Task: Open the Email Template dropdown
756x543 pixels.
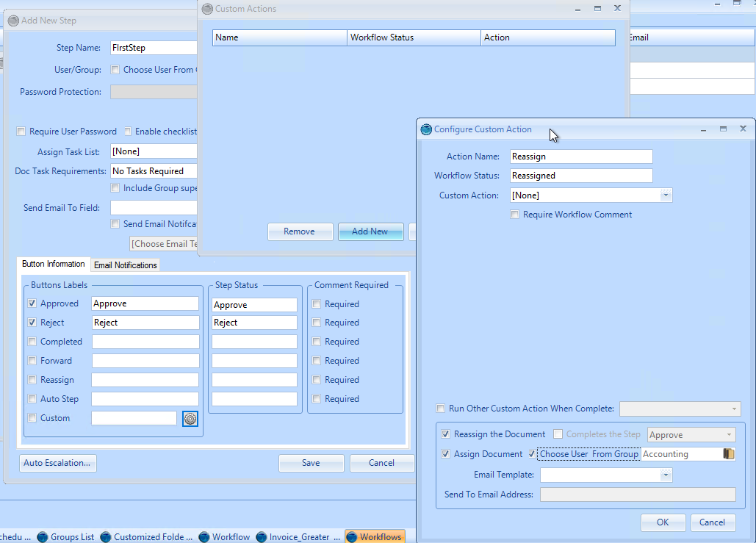Action: [x=666, y=475]
